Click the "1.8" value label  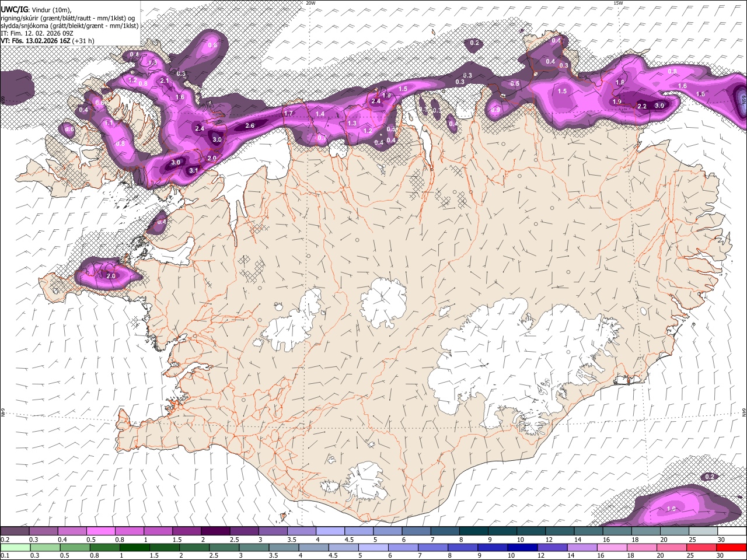pos(620,82)
